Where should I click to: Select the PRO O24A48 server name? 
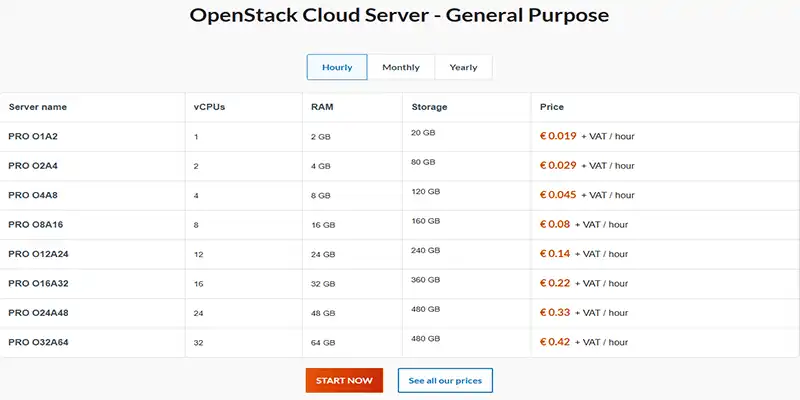(38, 313)
